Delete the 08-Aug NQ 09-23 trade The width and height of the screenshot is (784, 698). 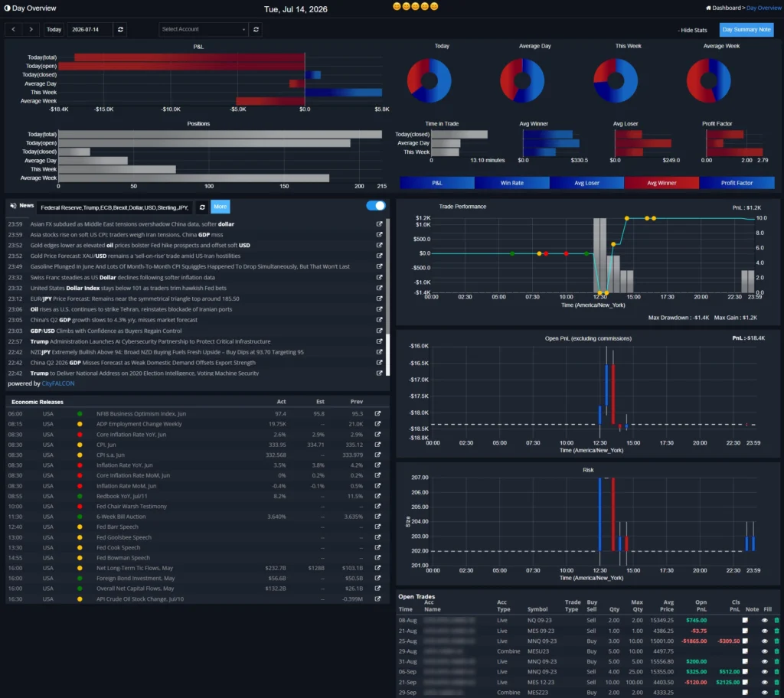pos(776,621)
